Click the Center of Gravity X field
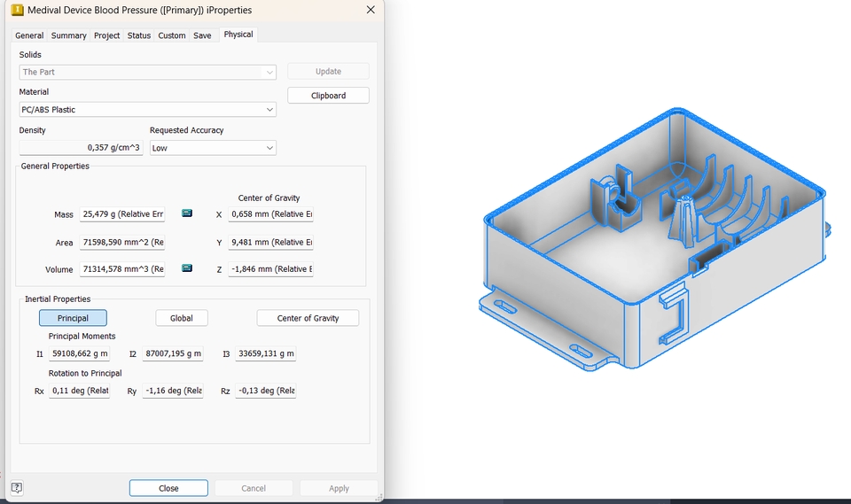The height and width of the screenshot is (504, 851). tap(271, 213)
